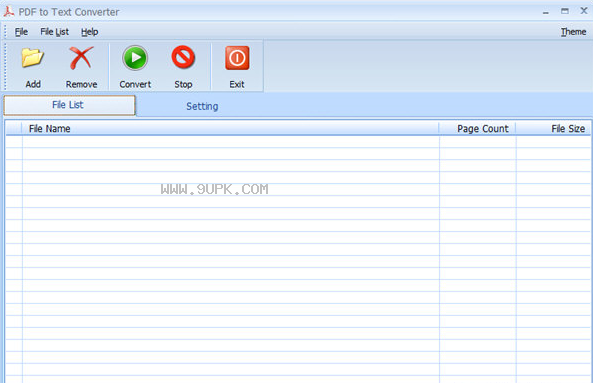Maximize the PDF to Text Converter window
Viewport: 593px width, 383px height.
click(x=565, y=11)
